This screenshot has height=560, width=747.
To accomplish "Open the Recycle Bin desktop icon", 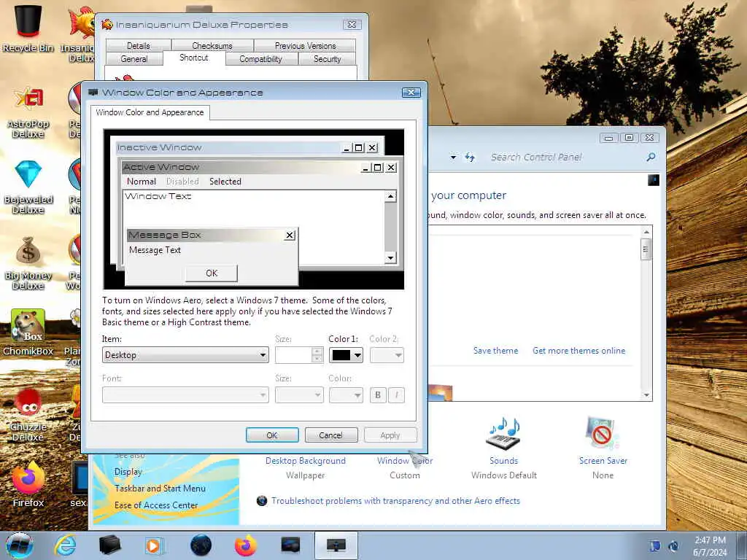I will pyautogui.click(x=28, y=27).
